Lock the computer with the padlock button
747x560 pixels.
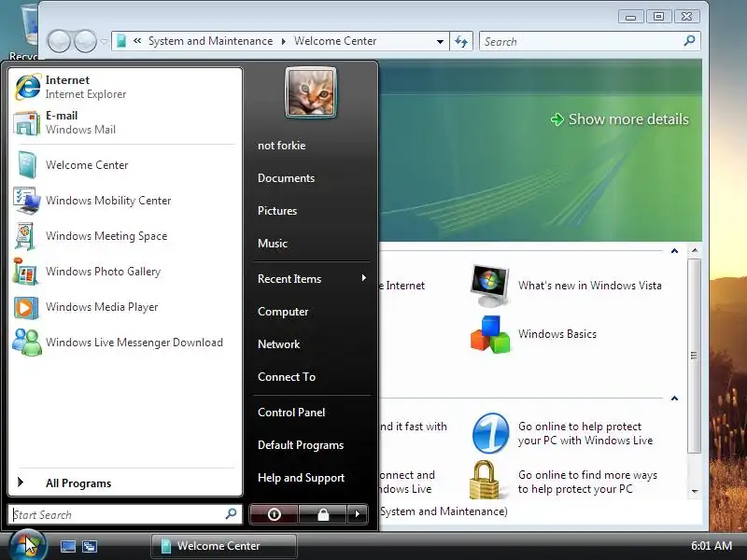(x=323, y=514)
